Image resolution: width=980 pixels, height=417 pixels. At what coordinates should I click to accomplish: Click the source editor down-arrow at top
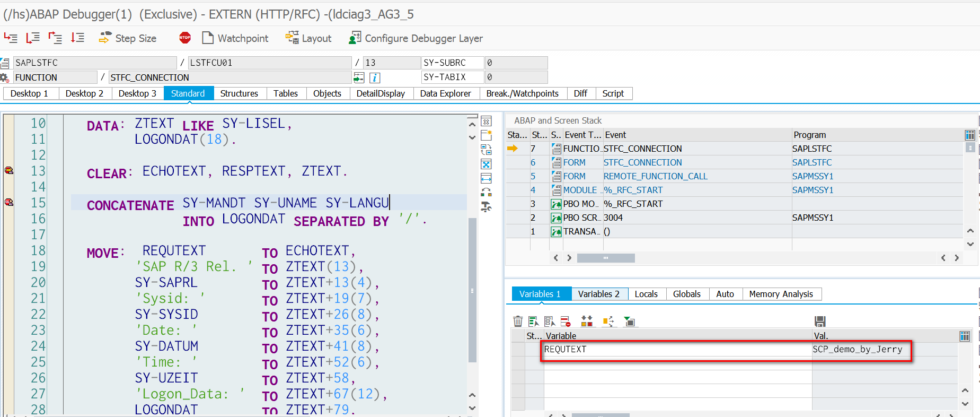click(x=472, y=137)
